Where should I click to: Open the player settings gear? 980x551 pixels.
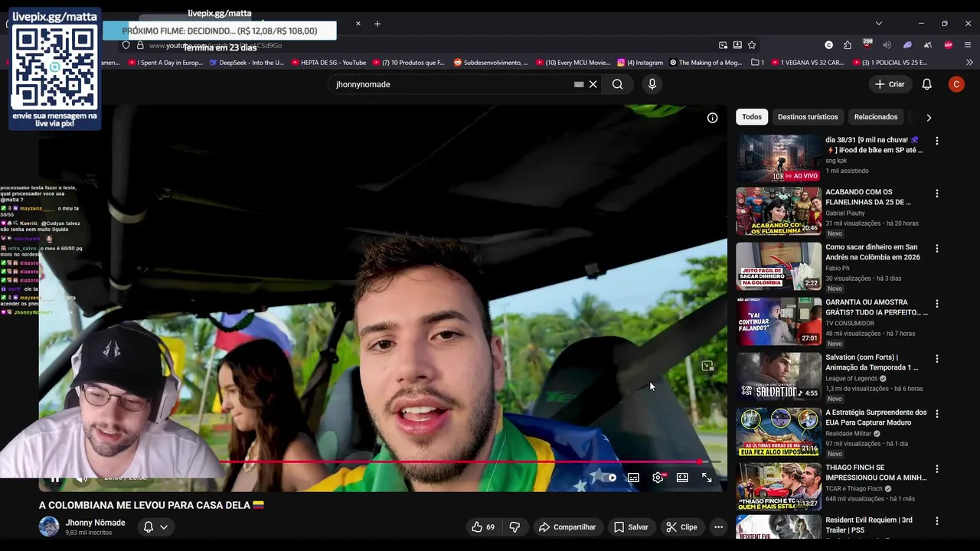coord(658,478)
